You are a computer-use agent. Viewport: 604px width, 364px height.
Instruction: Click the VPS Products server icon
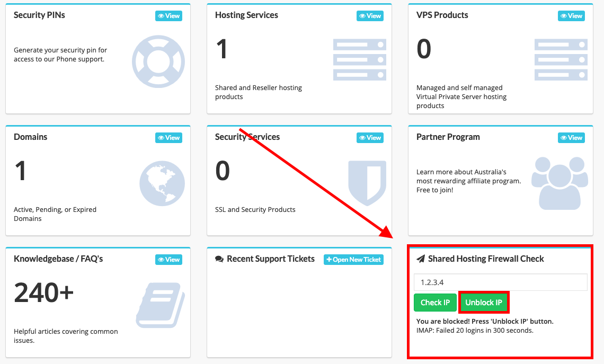[561, 59]
